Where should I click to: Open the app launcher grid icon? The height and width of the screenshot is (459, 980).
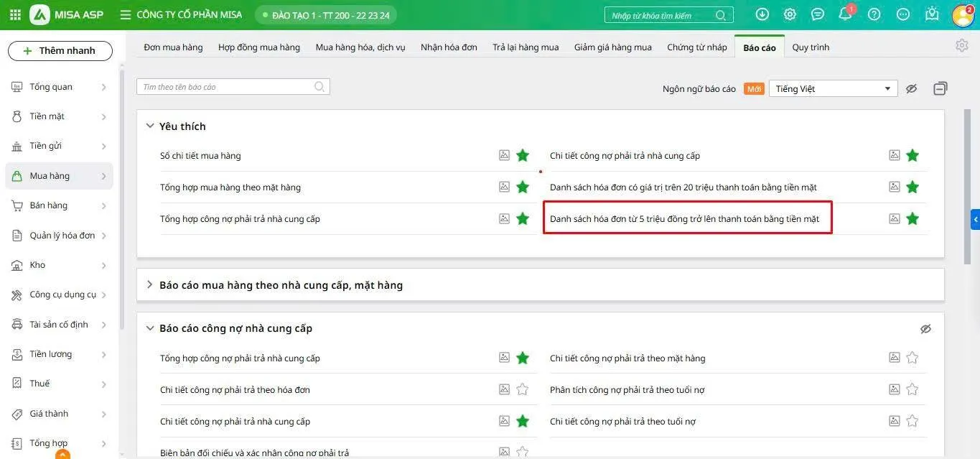(15, 14)
